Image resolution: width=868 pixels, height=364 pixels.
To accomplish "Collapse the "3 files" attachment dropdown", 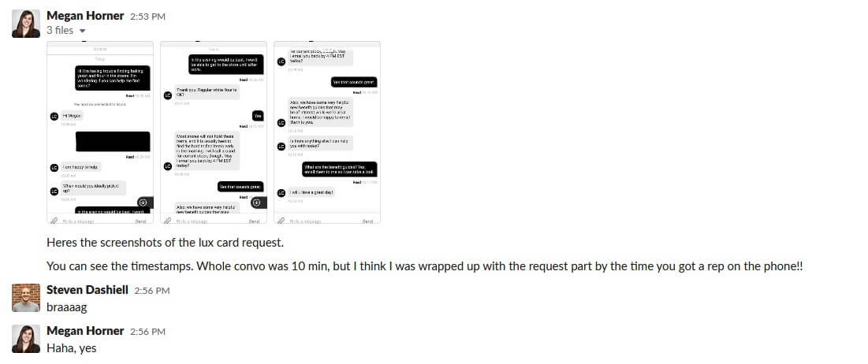I will pos(82,32).
